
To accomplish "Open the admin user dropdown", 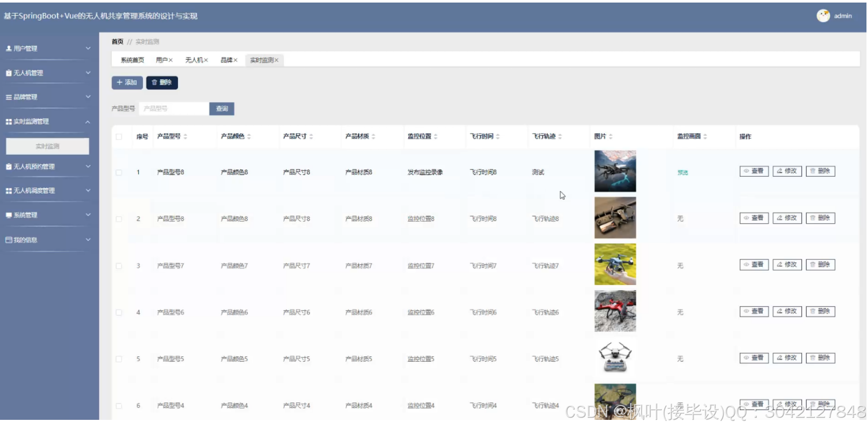I will pos(842,16).
